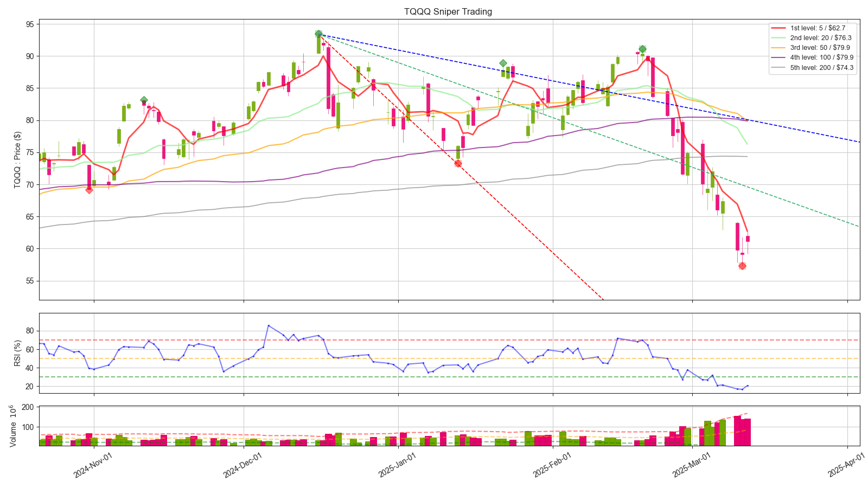Click the 200 tick on the volume axis
This screenshot has height=488, width=868.
27,407
